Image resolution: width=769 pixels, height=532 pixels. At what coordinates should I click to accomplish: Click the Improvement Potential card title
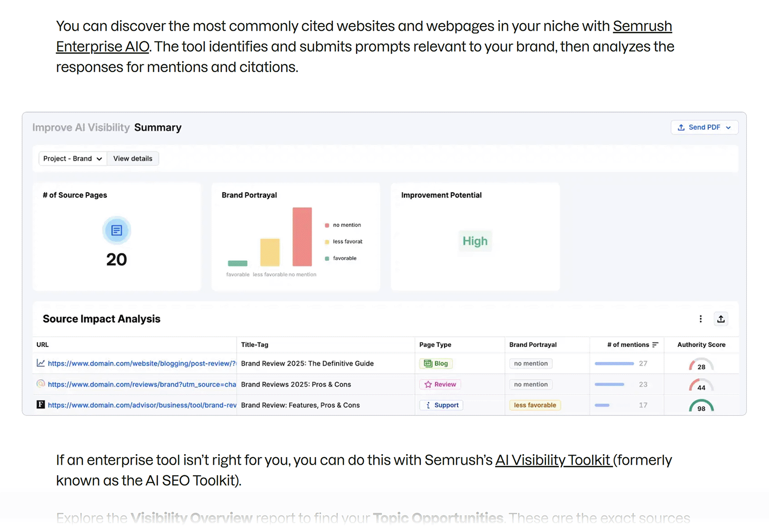click(441, 195)
